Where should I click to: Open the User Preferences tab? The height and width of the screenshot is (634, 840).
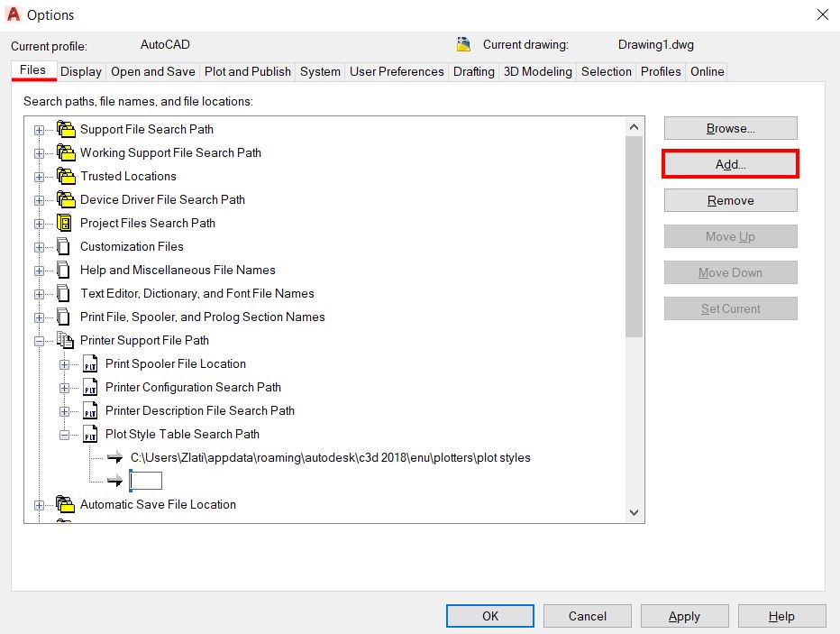tap(397, 72)
